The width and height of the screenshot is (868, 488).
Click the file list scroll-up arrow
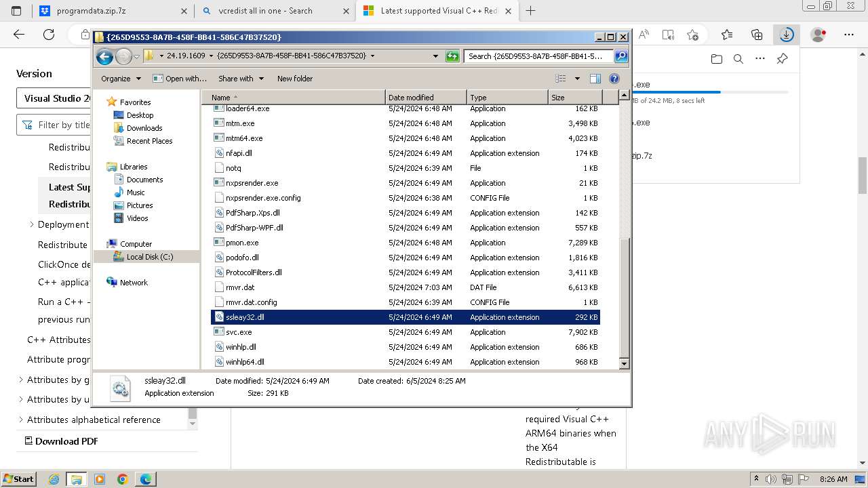click(625, 96)
